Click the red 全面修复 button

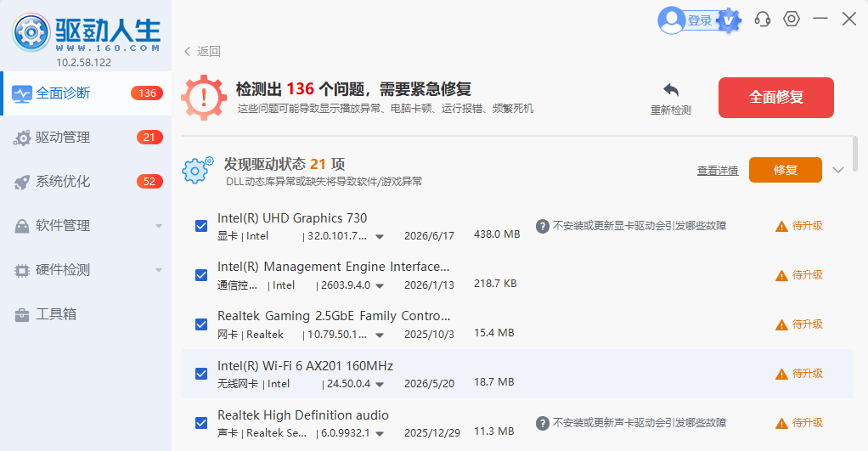point(776,98)
